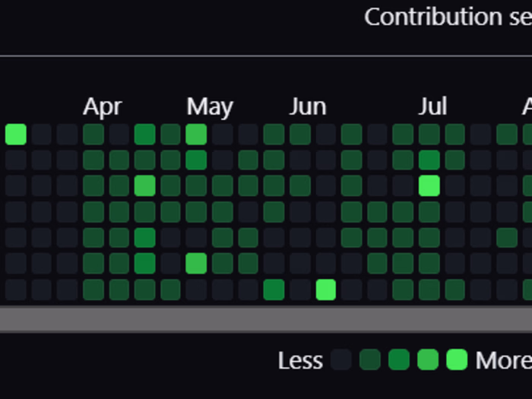Click the Apr month label
Viewport: 532px width, 399px height.
pos(102,107)
